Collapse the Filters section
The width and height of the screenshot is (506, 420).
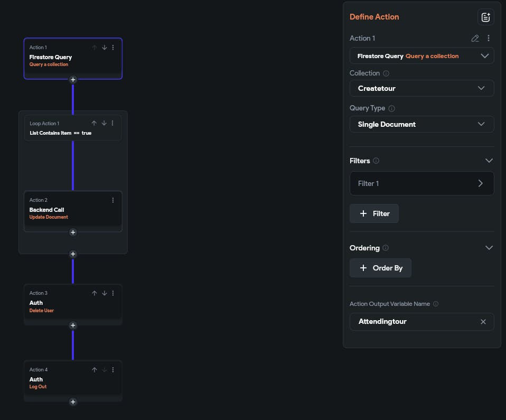(x=489, y=161)
